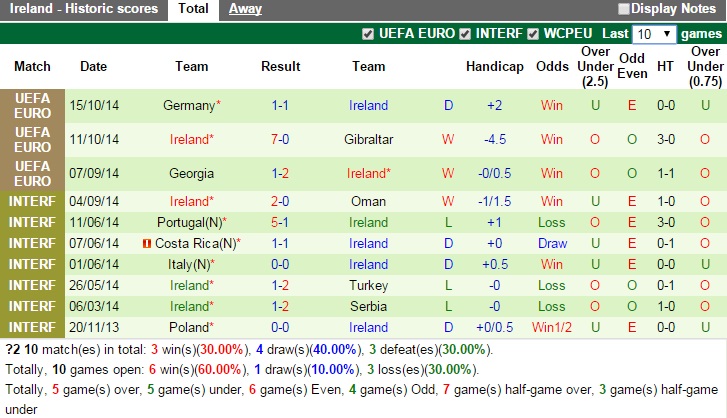Open the Last games count dropdown
Viewport: 727px width, 418px height.
click(x=655, y=34)
